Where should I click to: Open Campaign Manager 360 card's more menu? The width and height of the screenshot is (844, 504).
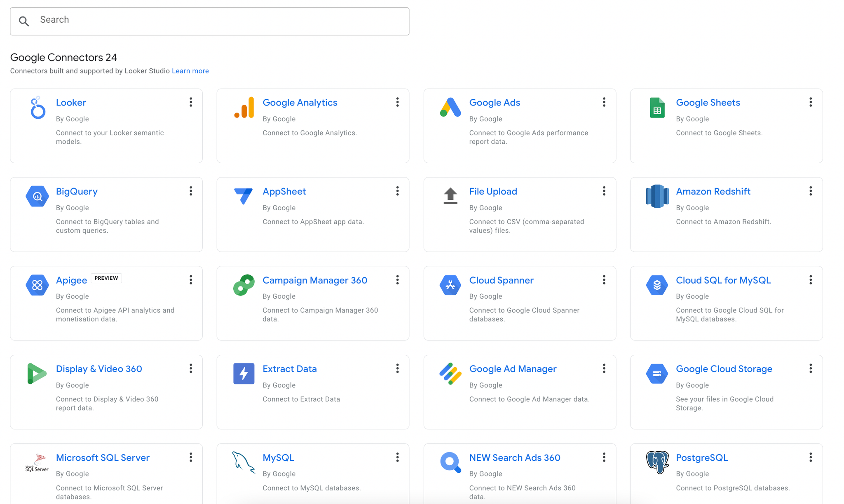pyautogui.click(x=398, y=280)
